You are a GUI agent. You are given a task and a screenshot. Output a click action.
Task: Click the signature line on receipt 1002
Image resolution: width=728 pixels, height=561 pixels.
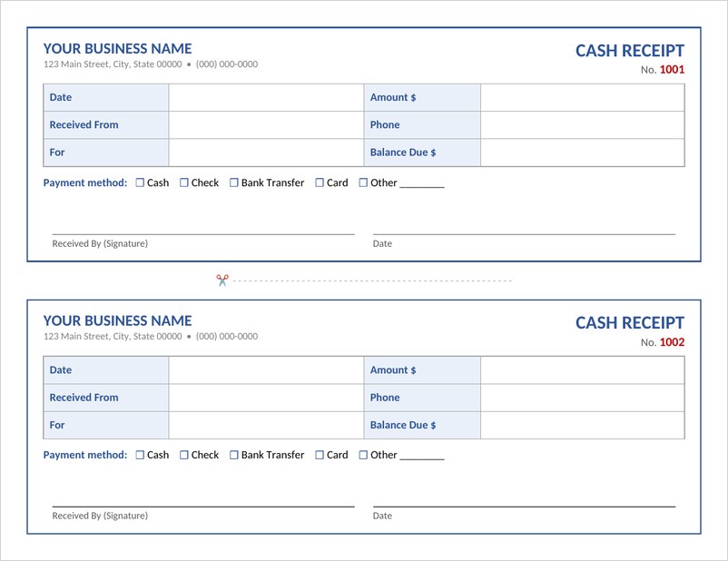tap(203, 507)
